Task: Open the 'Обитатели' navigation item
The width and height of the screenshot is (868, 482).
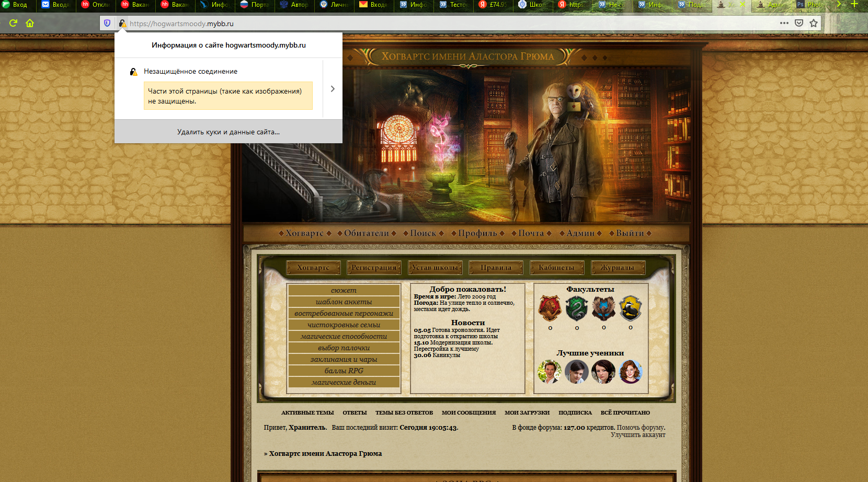Action: pos(367,233)
